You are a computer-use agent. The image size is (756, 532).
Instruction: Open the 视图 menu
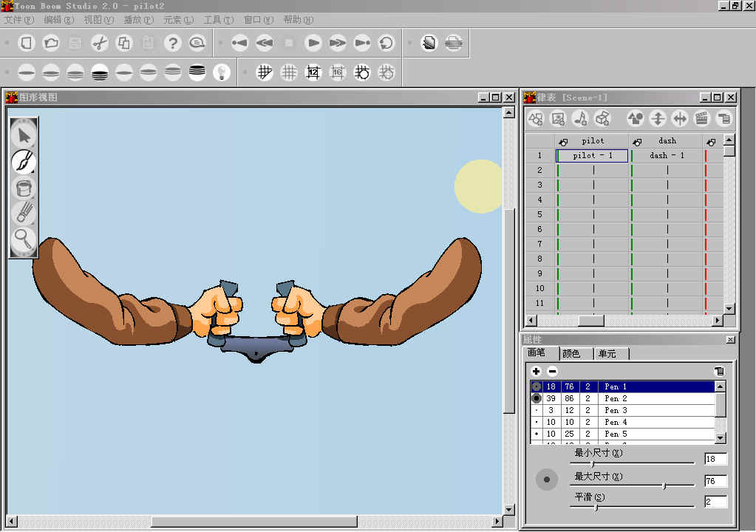(99, 20)
